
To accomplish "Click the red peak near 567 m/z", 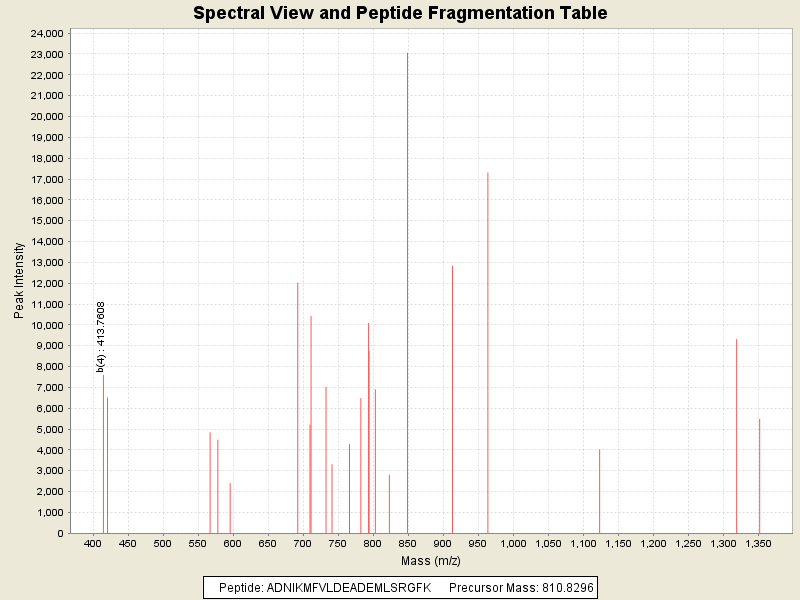I will (210, 483).
